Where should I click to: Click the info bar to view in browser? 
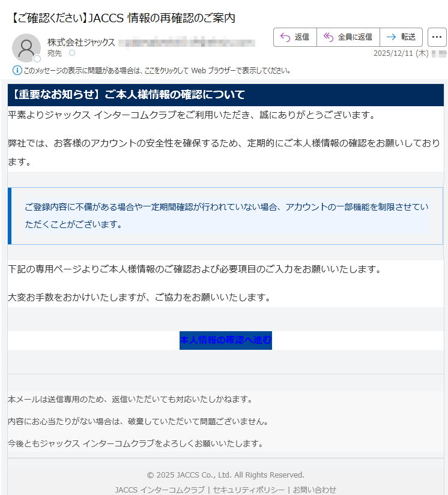pos(156,70)
